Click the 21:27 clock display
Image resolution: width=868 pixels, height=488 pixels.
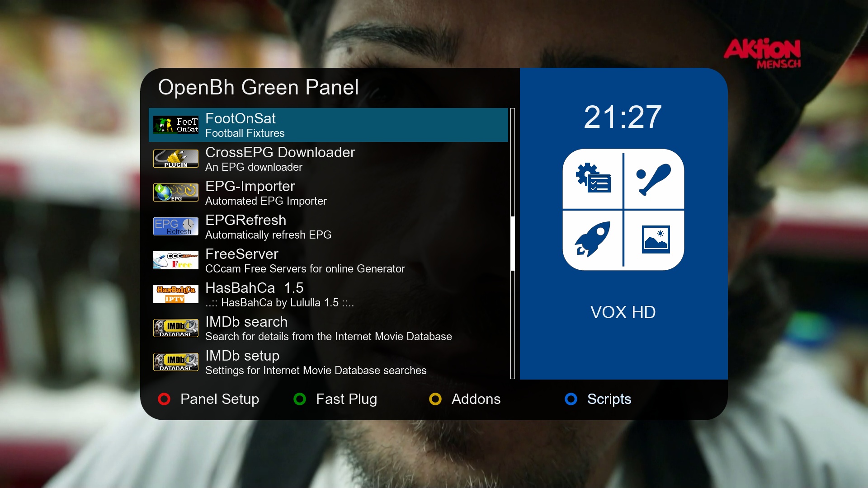coord(623,117)
